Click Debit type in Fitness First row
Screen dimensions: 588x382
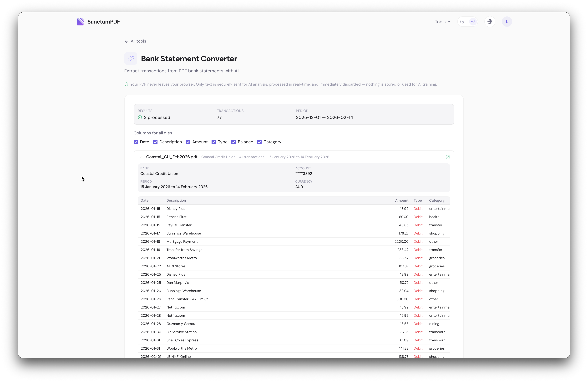pos(418,217)
